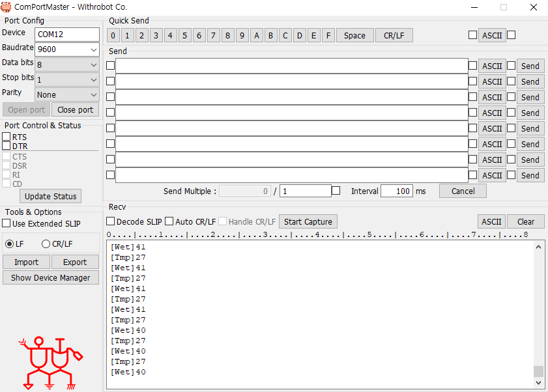Click the Clear button in Recv section

click(x=526, y=221)
